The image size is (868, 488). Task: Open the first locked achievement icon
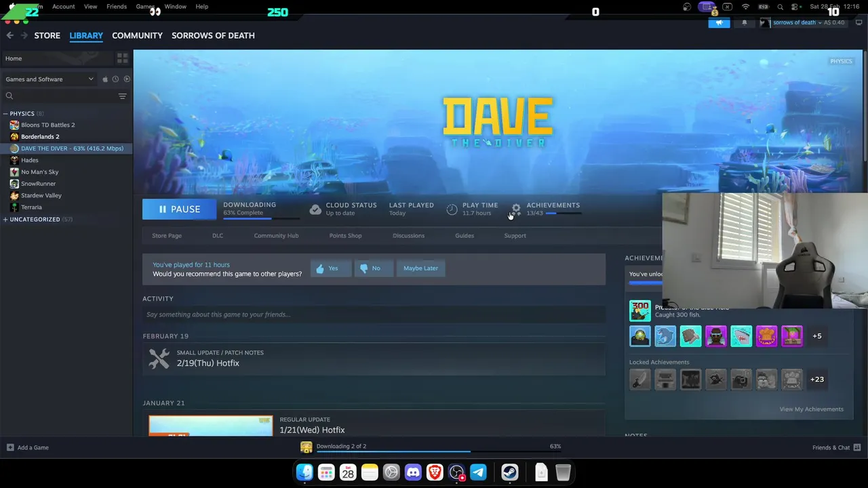point(639,380)
